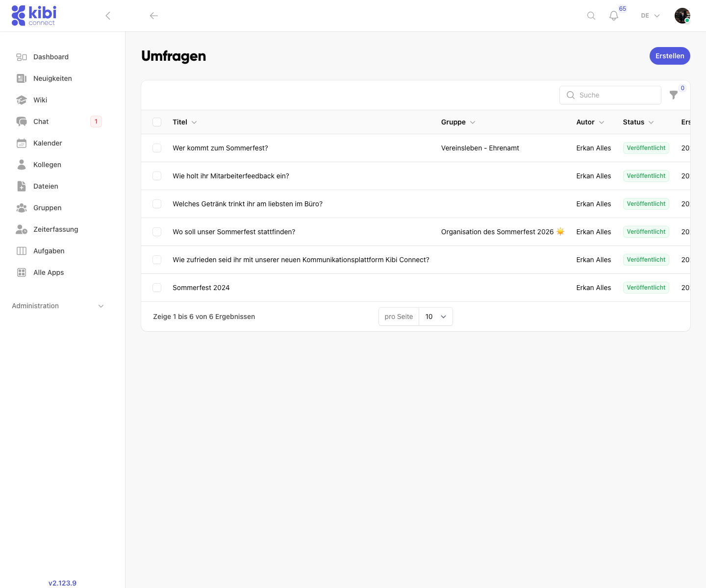Open the Dashboard from the sidebar
Viewport: 706px width, 588px height.
coord(51,57)
